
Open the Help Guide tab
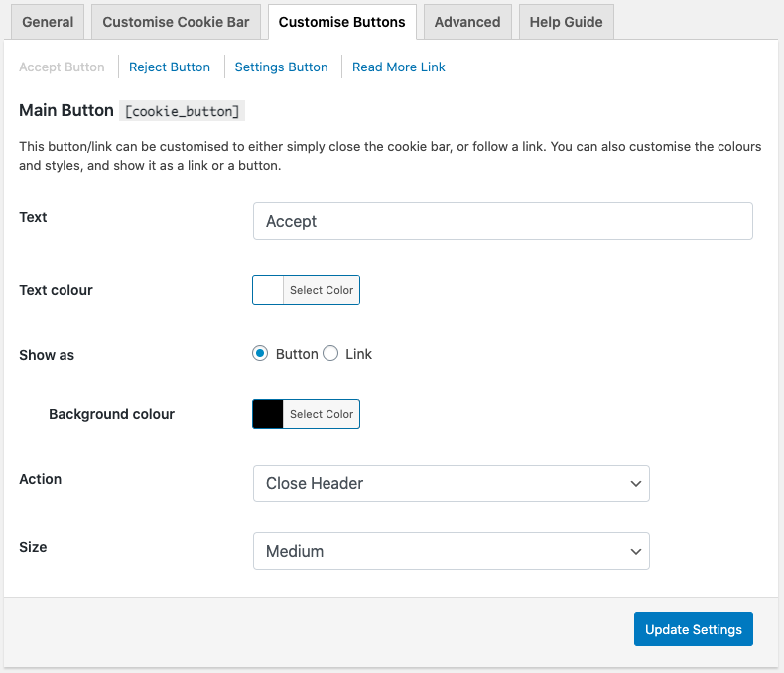coord(566,22)
